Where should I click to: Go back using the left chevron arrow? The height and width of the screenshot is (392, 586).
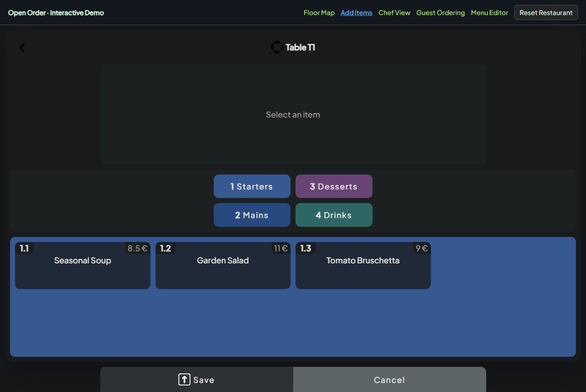click(x=22, y=48)
